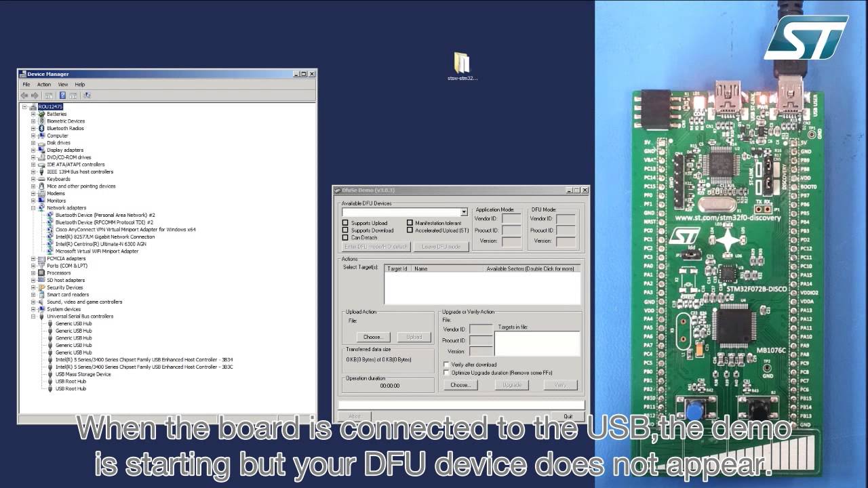Select the IDE ATA/ATAPI controllers icon
The height and width of the screenshot is (488, 868).
41,165
